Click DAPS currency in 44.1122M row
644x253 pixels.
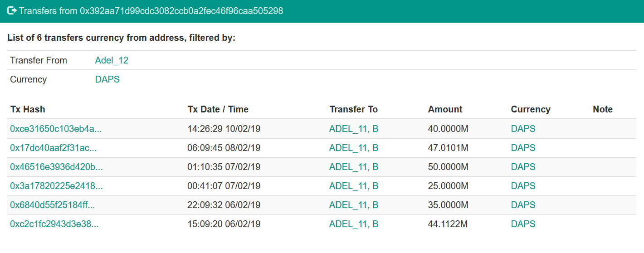tap(523, 224)
